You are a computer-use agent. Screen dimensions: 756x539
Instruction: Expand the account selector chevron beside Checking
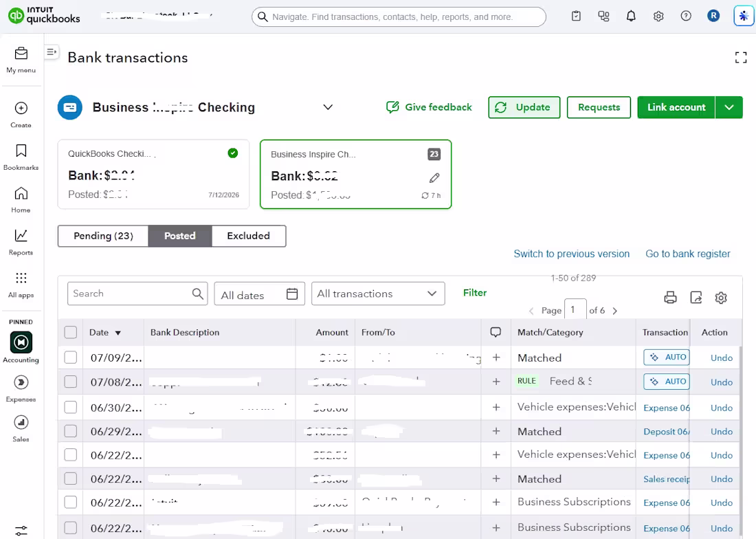coord(328,107)
